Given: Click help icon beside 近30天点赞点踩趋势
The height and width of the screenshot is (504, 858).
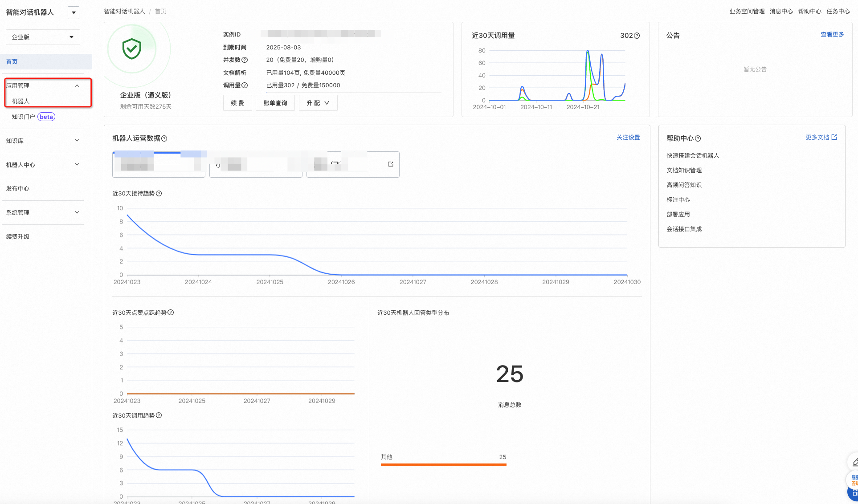Looking at the screenshot, I should coord(171,313).
